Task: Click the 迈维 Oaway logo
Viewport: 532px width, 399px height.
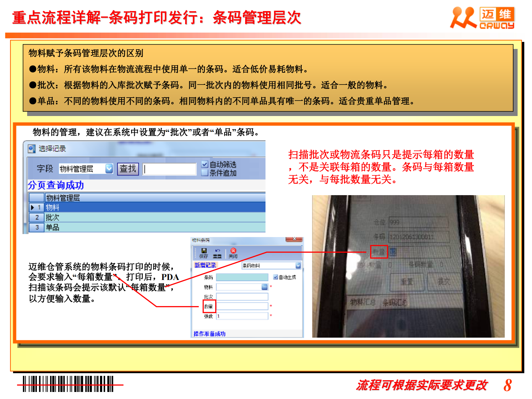Action: (482, 18)
